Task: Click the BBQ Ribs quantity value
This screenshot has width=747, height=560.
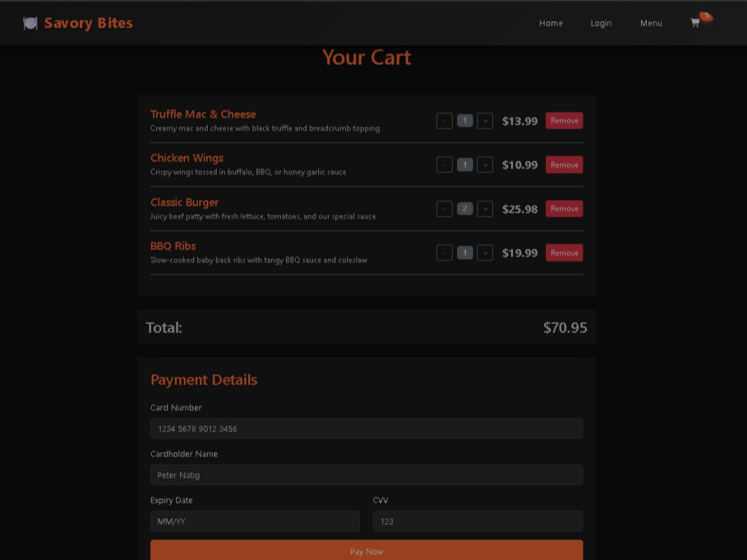Action: [x=465, y=253]
